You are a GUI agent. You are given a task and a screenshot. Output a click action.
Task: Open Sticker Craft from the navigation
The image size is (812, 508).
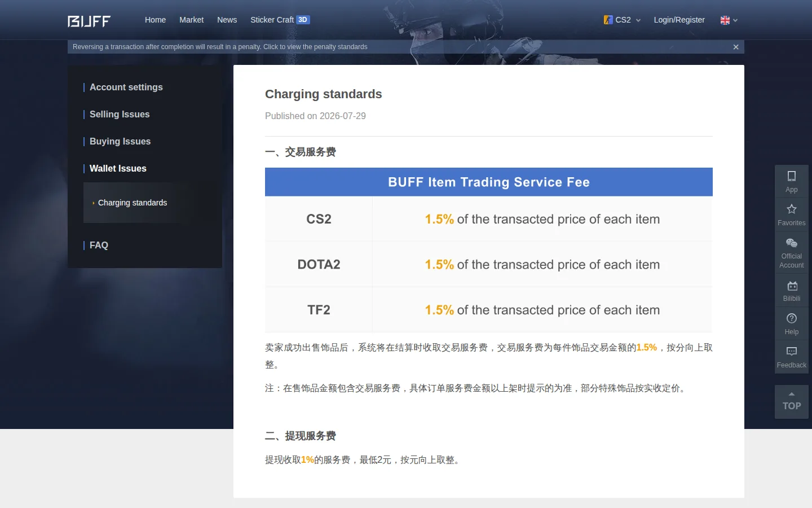pyautogui.click(x=272, y=20)
